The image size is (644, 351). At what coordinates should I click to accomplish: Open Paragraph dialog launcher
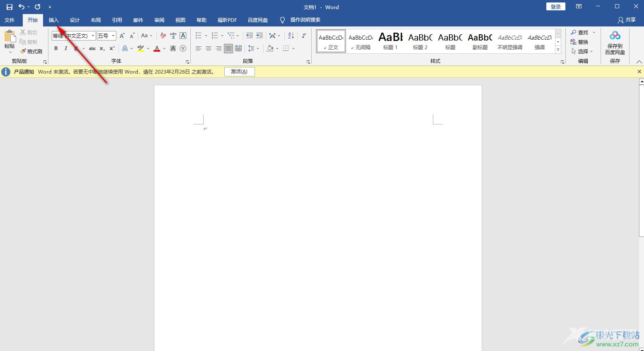308,62
